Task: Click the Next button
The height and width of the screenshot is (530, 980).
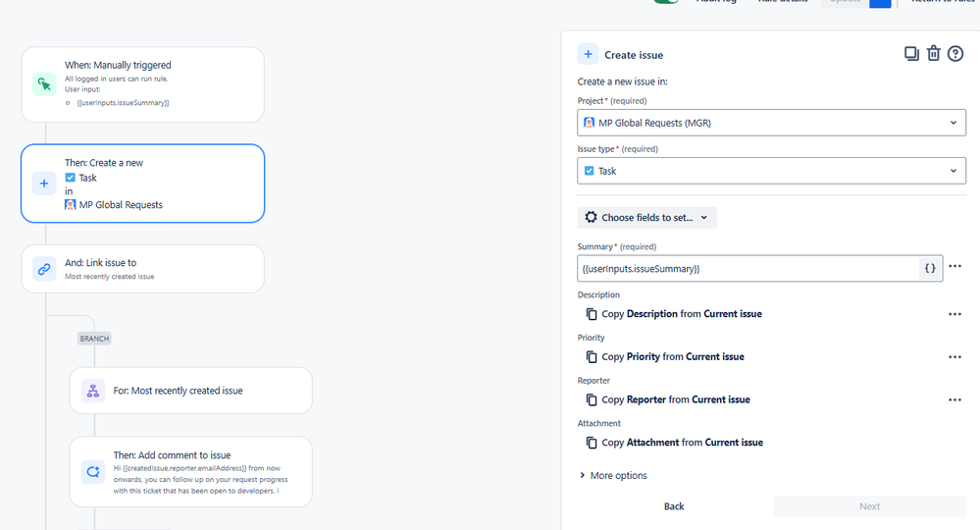Action: coord(869,506)
